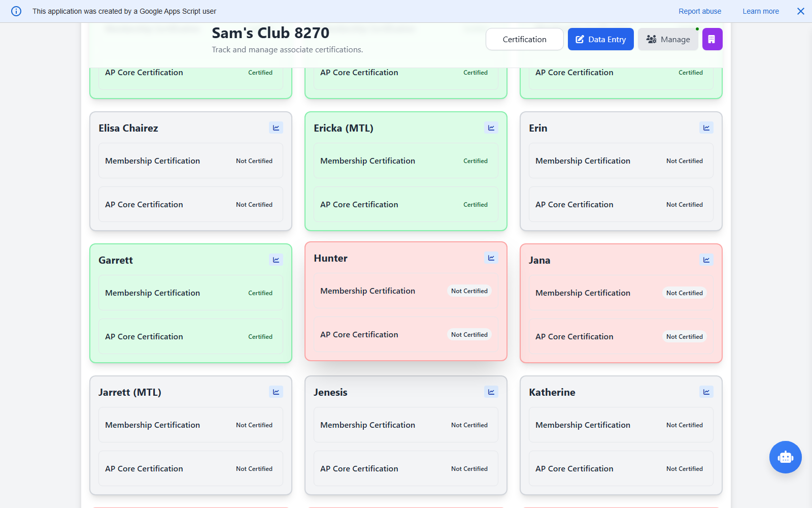Click the Certification button
The image size is (812, 508).
[524, 39]
